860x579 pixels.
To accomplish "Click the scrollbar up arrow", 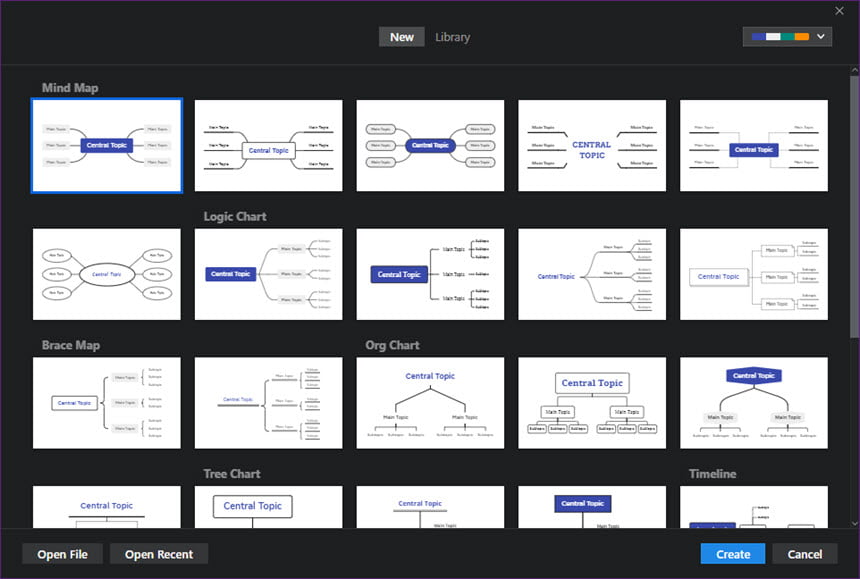I will (x=855, y=70).
